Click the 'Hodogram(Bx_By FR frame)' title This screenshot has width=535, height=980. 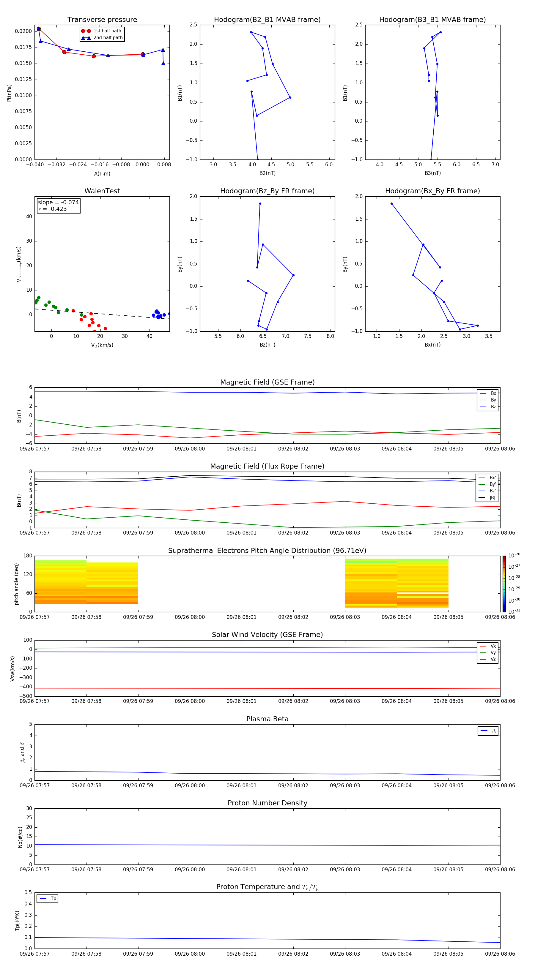432,191
